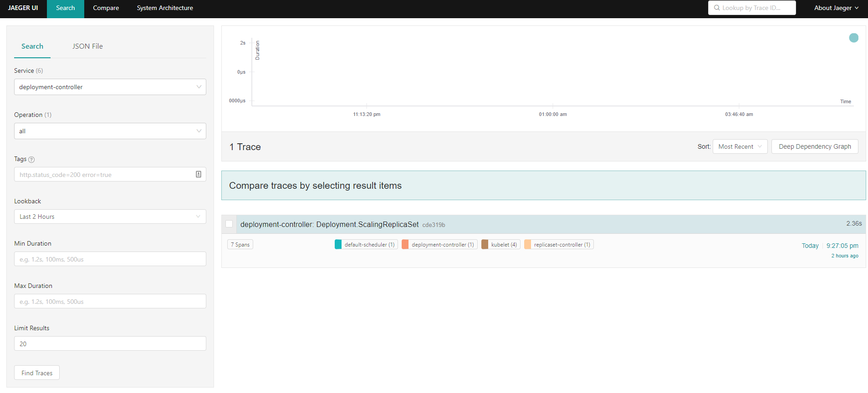Click the Tags help question mark icon
Viewport: 868px width, 393px height.
click(x=31, y=160)
